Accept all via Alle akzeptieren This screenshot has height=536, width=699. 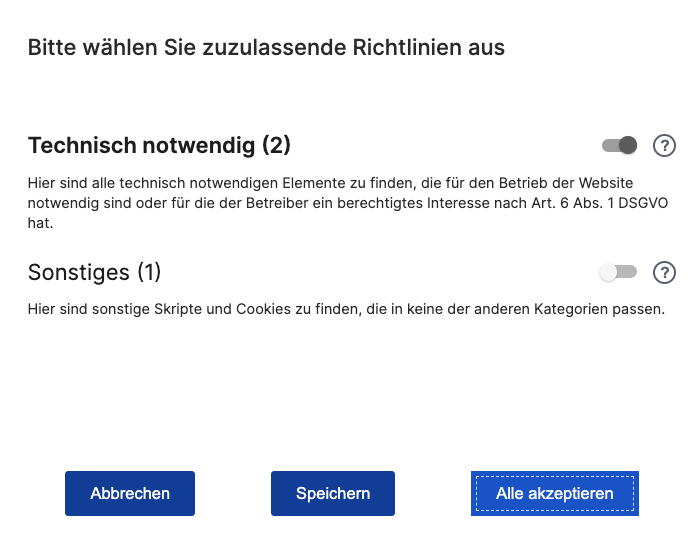pos(555,493)
